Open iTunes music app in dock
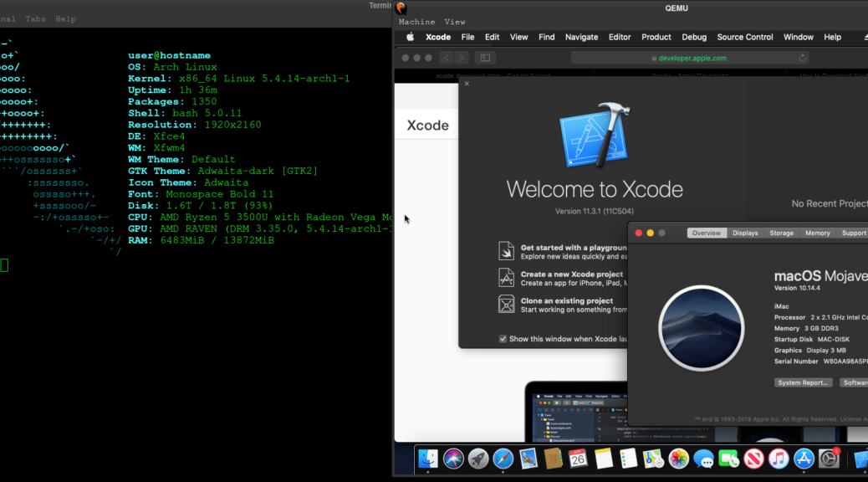Screen dimensions: 868x482 [779, 459]
